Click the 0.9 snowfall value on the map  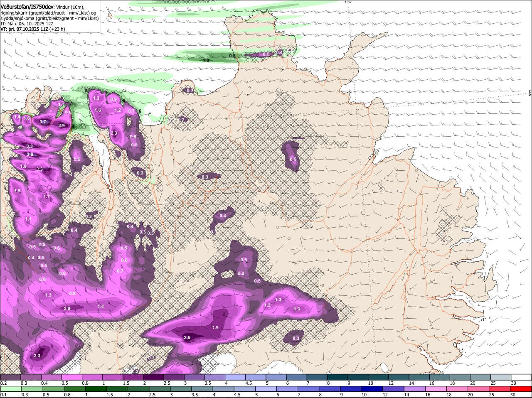[x=113, y=100]
